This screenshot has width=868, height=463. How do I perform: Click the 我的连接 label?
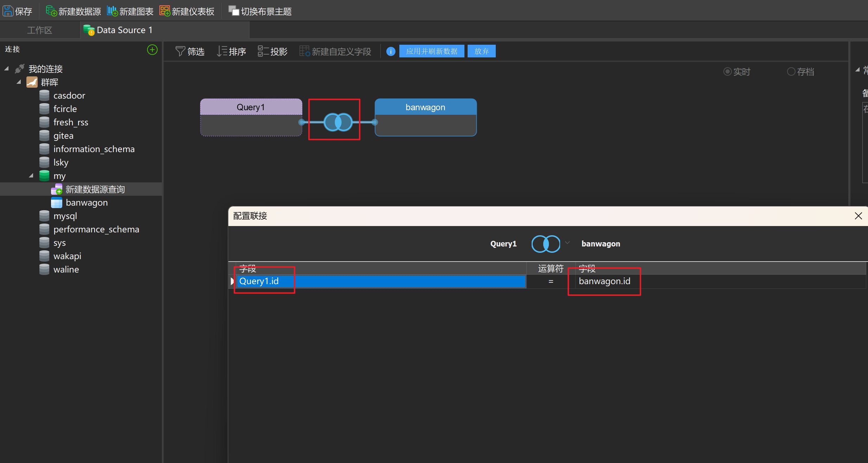tap(46, 69)
